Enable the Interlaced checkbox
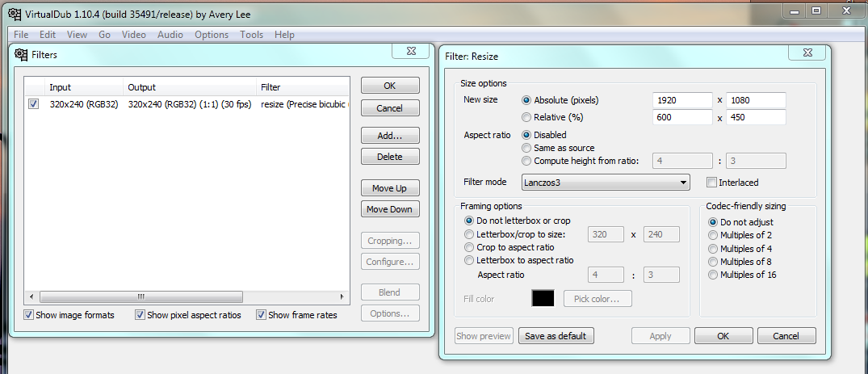This screenshot has height=374, width=868. (x=712, y=183)
